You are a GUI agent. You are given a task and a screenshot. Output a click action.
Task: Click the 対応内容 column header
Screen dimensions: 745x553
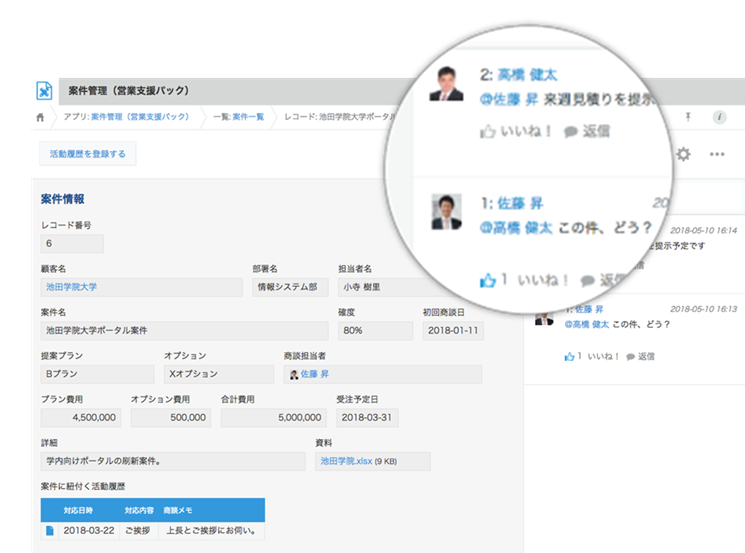(139, 511)
